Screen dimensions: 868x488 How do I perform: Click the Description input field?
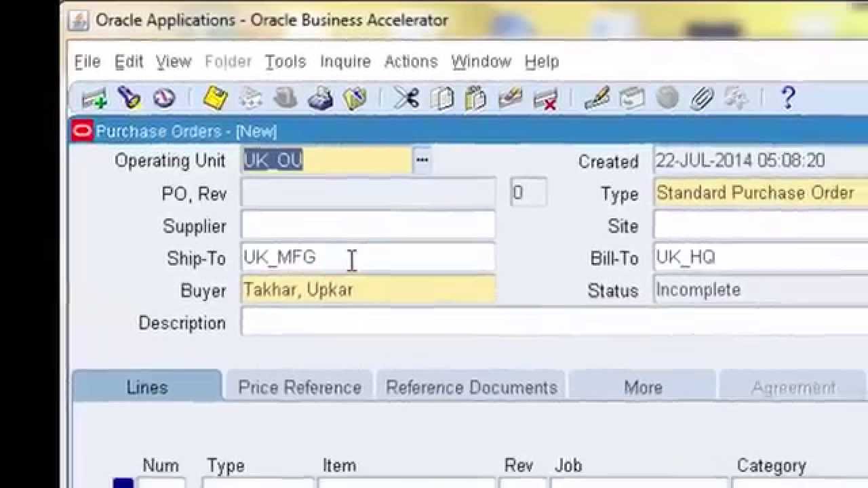pyautogui.click(x=554, y=323)
